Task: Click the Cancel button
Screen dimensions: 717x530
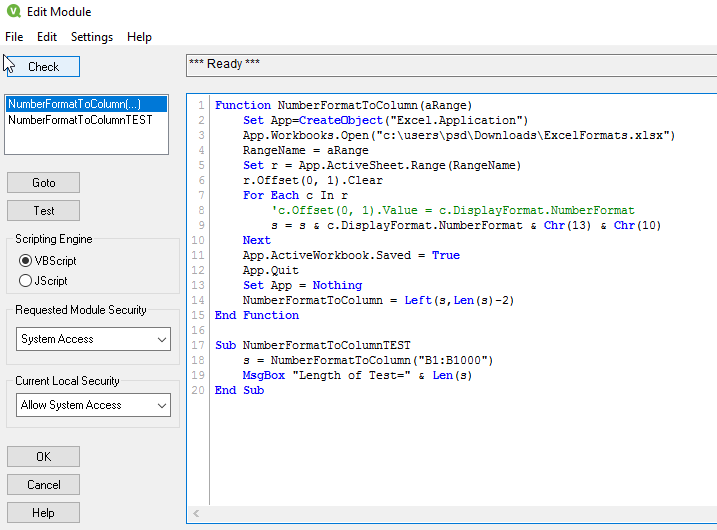Action: [x=43, y=485]
